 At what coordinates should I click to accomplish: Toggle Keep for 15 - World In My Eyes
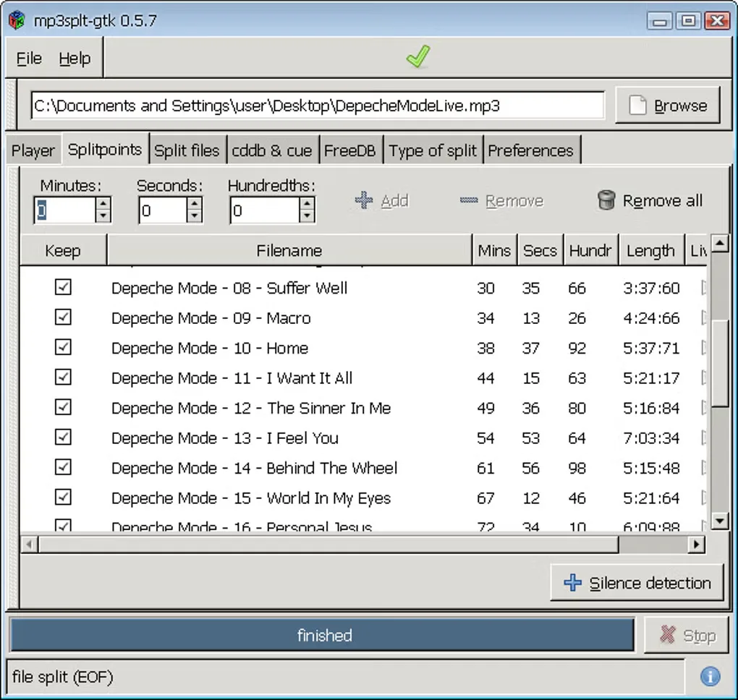(63, 498)
